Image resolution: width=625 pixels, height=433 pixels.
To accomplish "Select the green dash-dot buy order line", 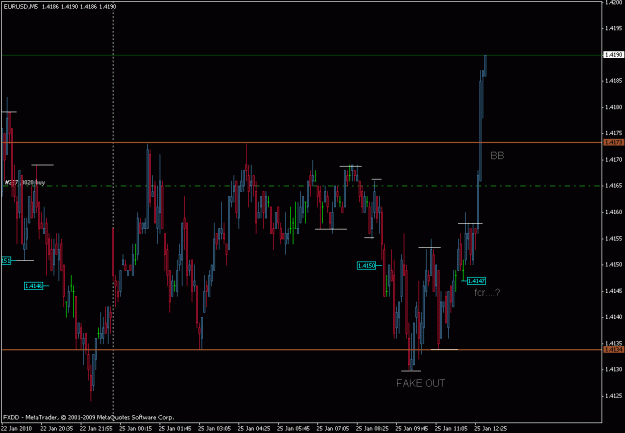I will coord(303,186).
